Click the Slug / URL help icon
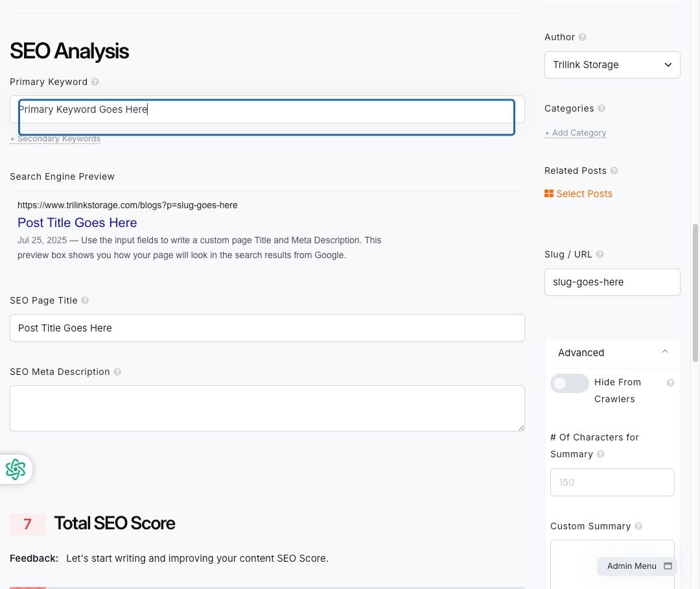Image resolution: width=700 pixels, height=589 pixels. click(600, 254)
